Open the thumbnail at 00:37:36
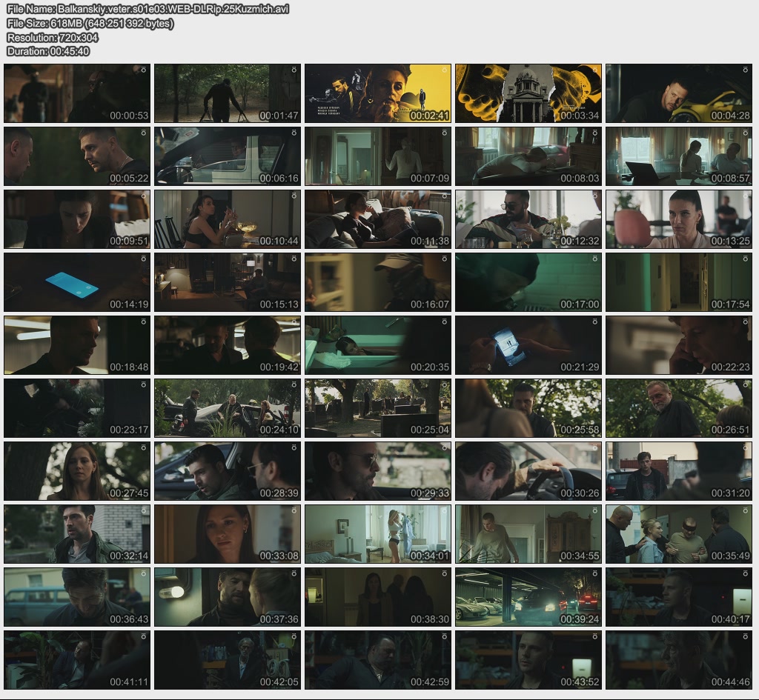 (228, 598)
